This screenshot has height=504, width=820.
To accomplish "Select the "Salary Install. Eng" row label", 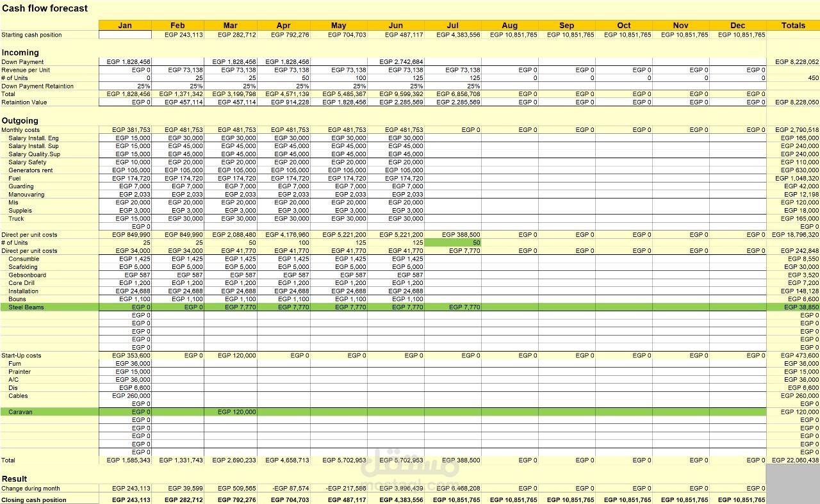I will [33, 138].
